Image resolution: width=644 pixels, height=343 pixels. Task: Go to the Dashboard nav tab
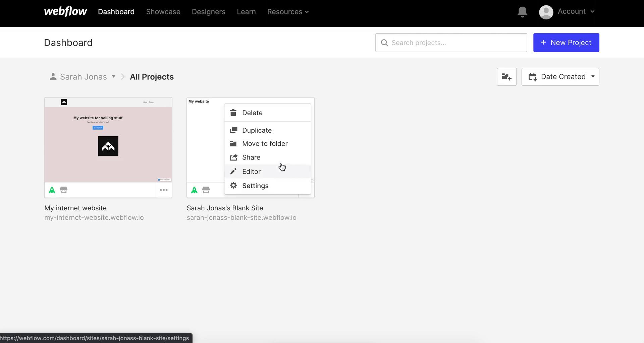116,12
